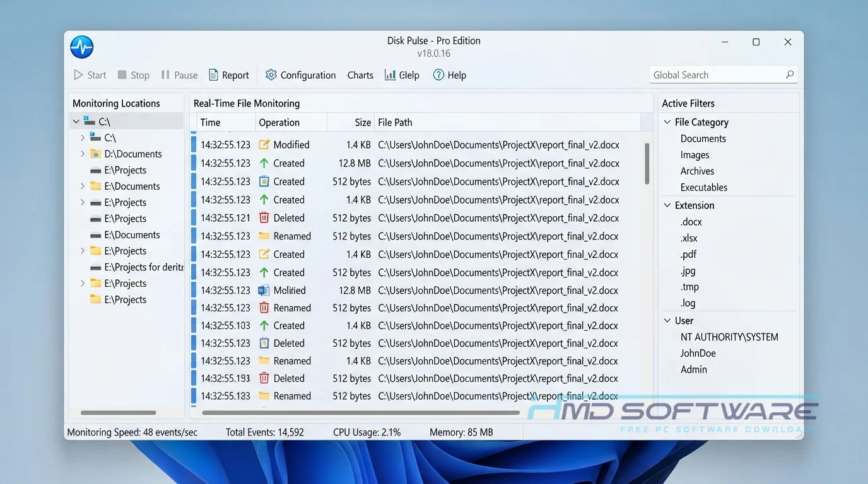Collapse the User filter group

pos(667,320)
